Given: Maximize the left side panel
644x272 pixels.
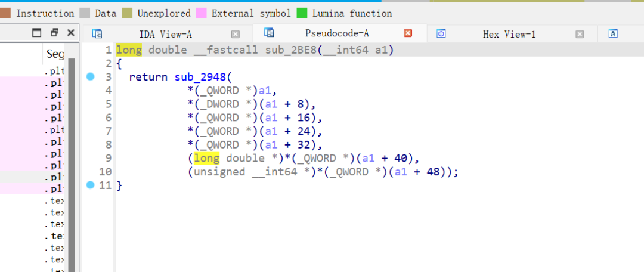Looking at the screenshot, I should coord(37,32).
